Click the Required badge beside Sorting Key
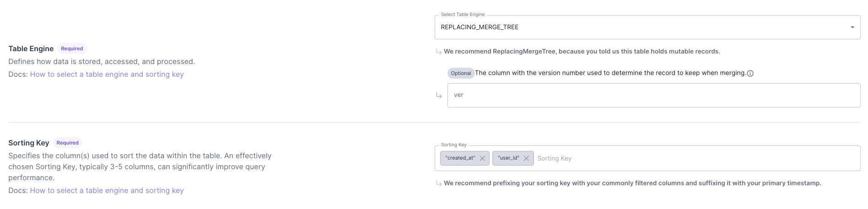 (x=67, y=143)
